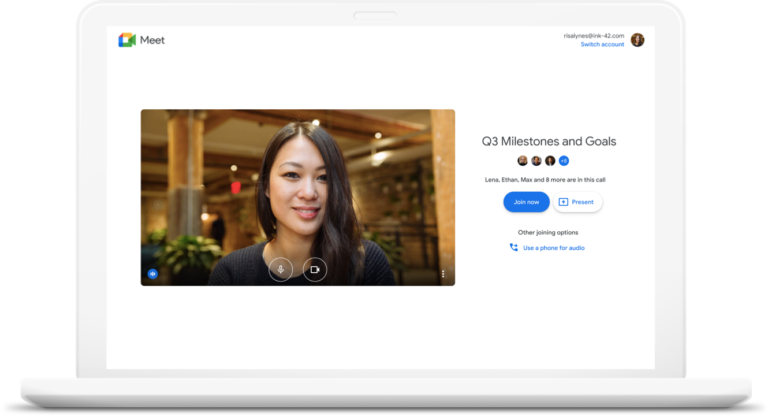Open the profile avatar menu
This screenshot has height=416, width=768.
click(x=637, y=40)
